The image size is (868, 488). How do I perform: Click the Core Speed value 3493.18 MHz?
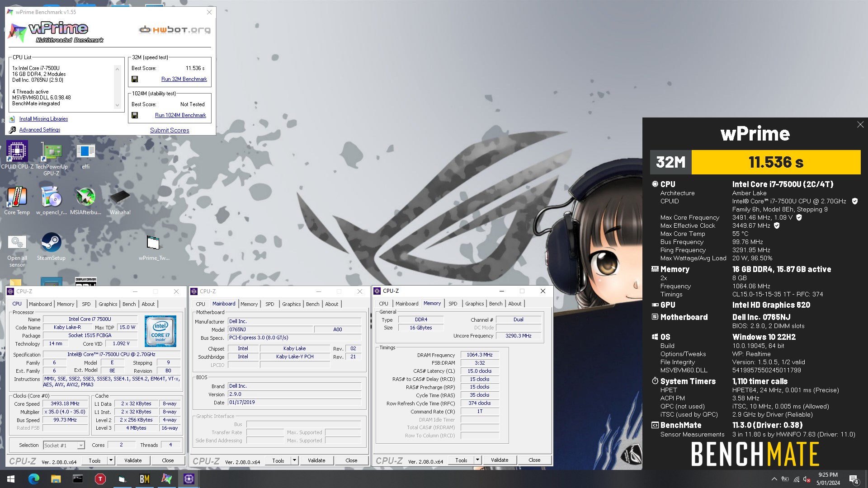click(x=65, y=404)
